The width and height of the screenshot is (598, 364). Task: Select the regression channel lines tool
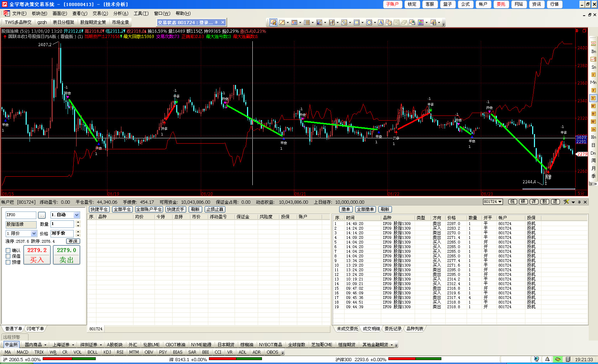(x=332, y=22)
